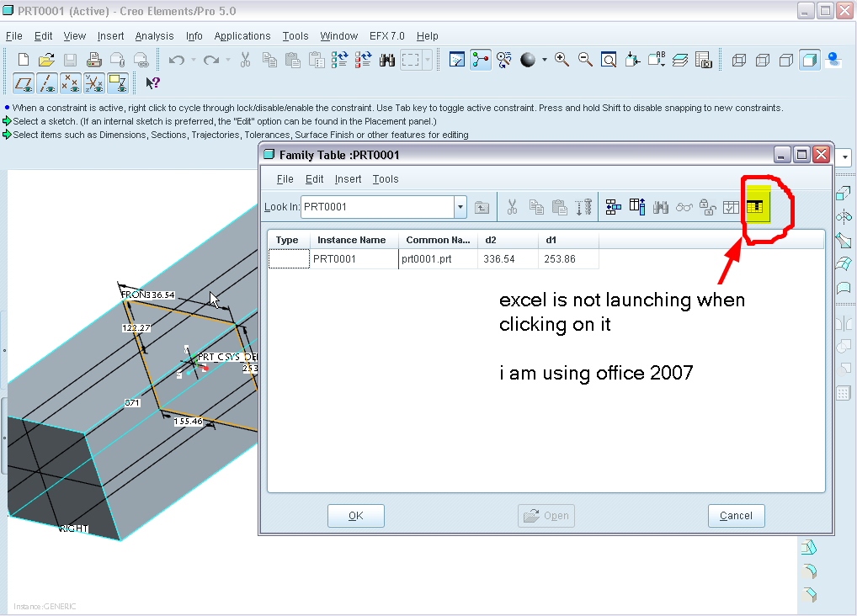Image resolution: width=857 pixels, height=616 pixels.
Task: Select the PRT0001 instance name cell
Action: 354,259
